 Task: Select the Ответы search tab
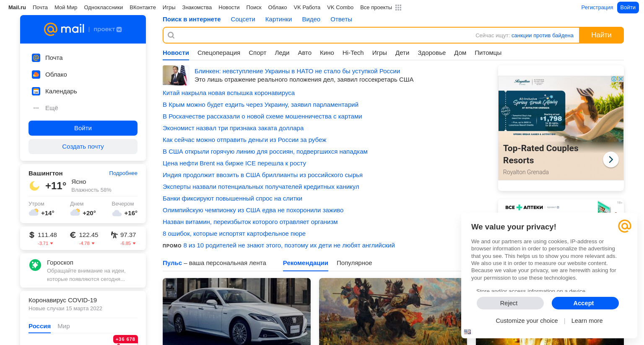pos(341,19)
